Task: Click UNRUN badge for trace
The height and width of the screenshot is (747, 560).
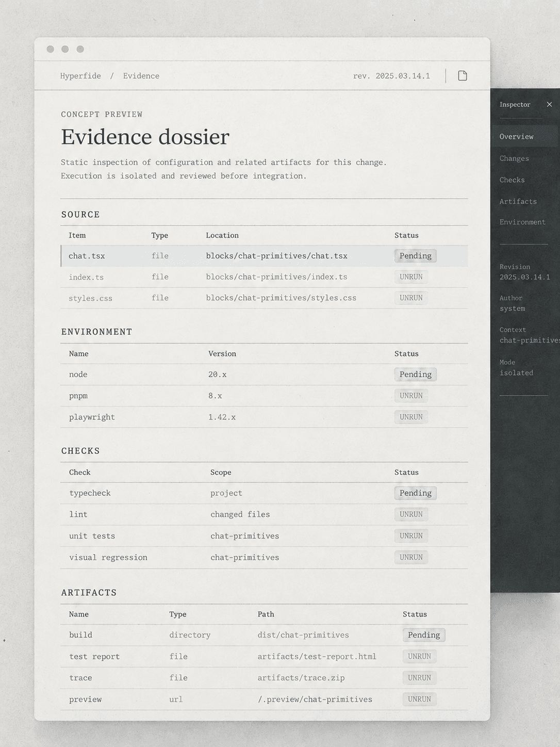Action: pos(419,678)
